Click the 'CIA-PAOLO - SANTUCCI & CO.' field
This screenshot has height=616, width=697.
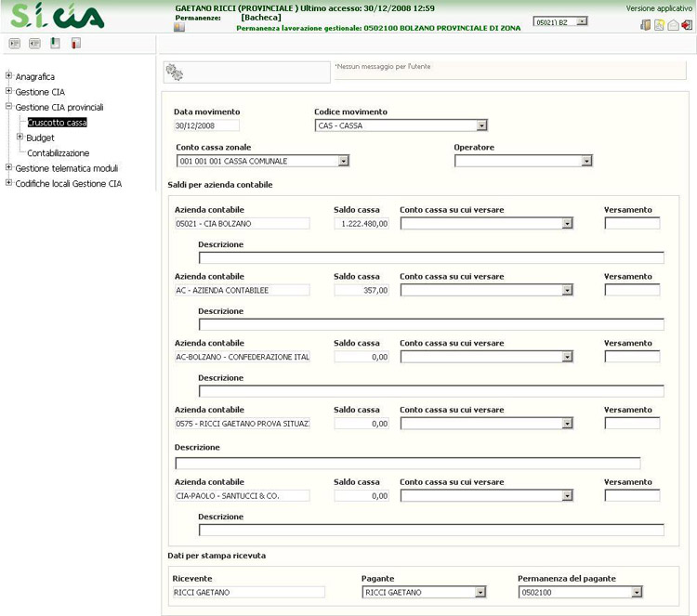tap(243, 495)
